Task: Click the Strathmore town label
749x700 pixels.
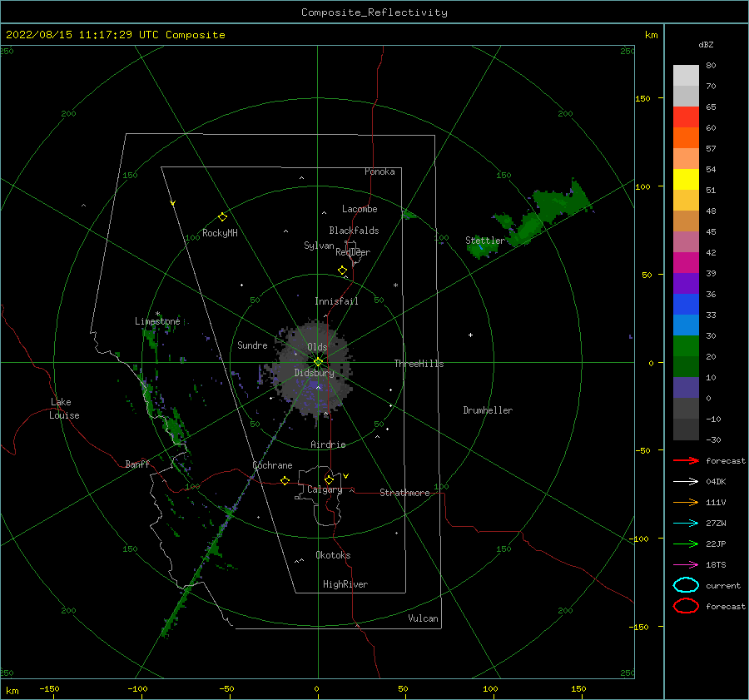Action: point(404,493)
